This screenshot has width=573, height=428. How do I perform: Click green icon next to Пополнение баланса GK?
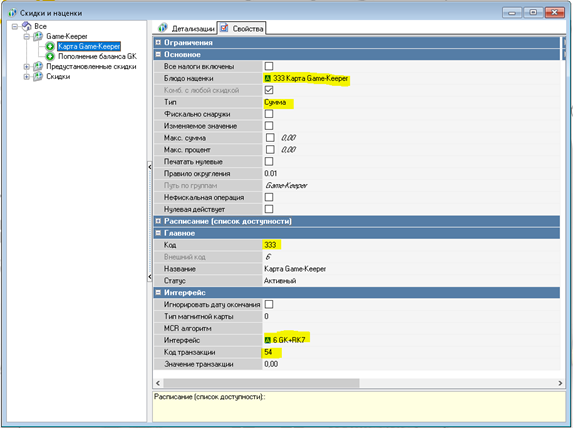[x=50, y=56]
